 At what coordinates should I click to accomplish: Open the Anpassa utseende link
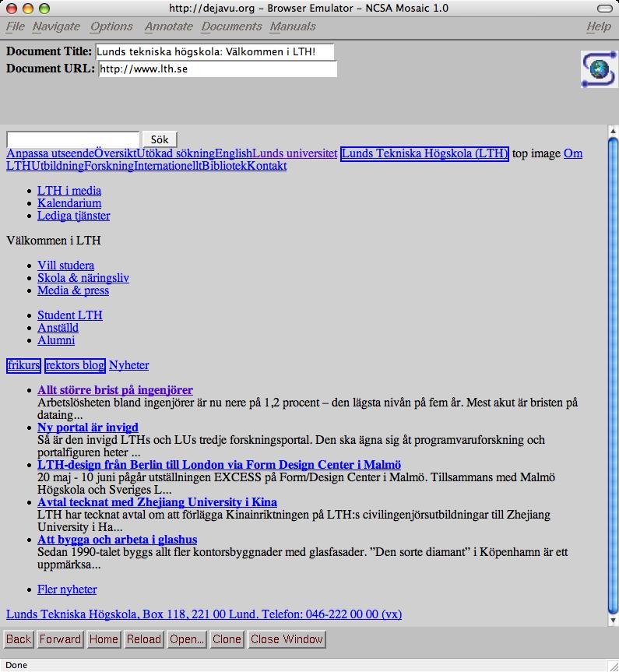point(50,153)
